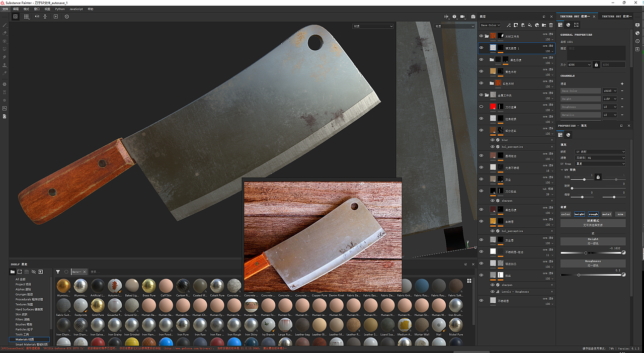Click the UV rotation slider handle
644x353 pixels.
coord(572,188)
